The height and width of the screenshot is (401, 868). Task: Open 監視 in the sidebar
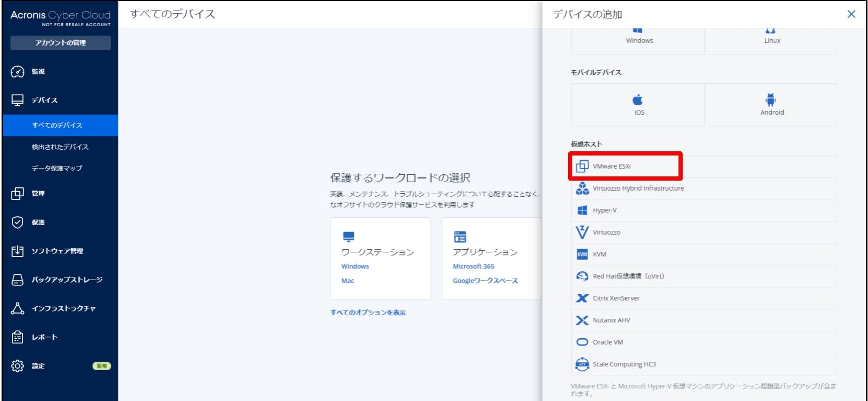38,72
